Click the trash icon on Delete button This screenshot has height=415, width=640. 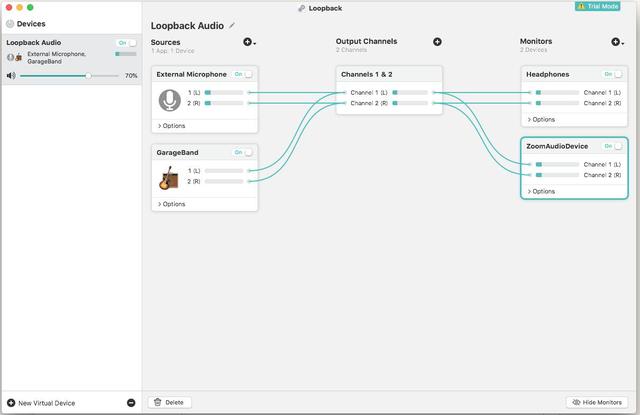158,402
